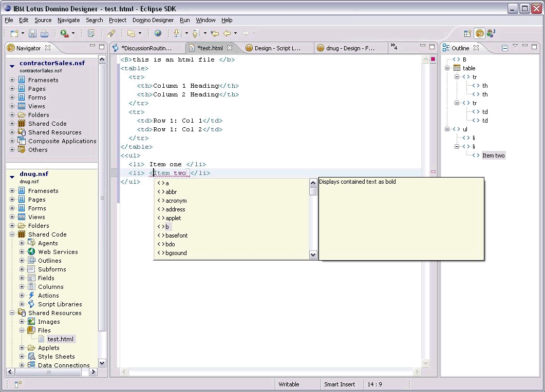
Task: Click the New wizard toolbar icon
Action: coord(14,33)
